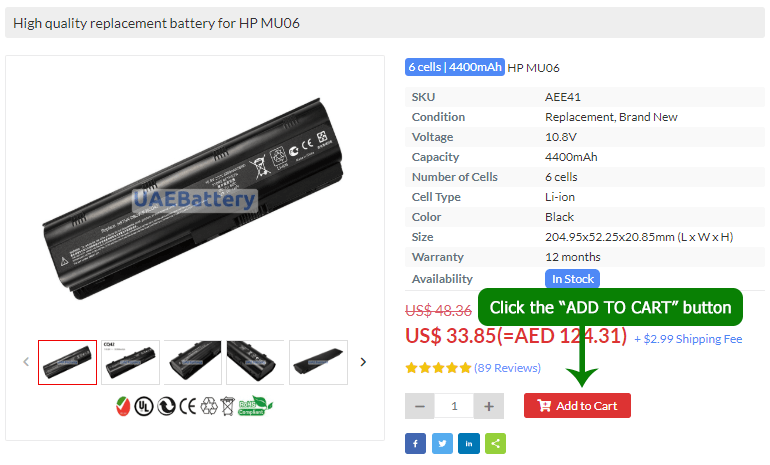
Task: Share product on Facebook icon
Action: tap(415, 443)
